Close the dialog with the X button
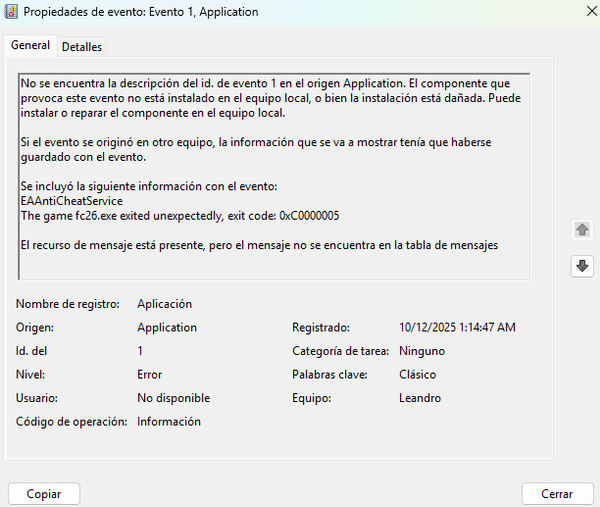Screen dimensions: 600x507 coord(575,12)
